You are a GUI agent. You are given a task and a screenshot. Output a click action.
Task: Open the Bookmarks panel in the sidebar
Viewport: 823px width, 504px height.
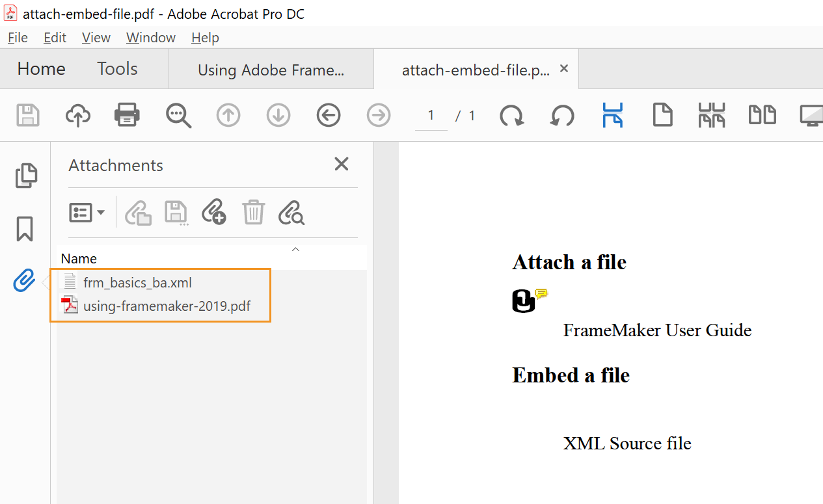(24, 229)
